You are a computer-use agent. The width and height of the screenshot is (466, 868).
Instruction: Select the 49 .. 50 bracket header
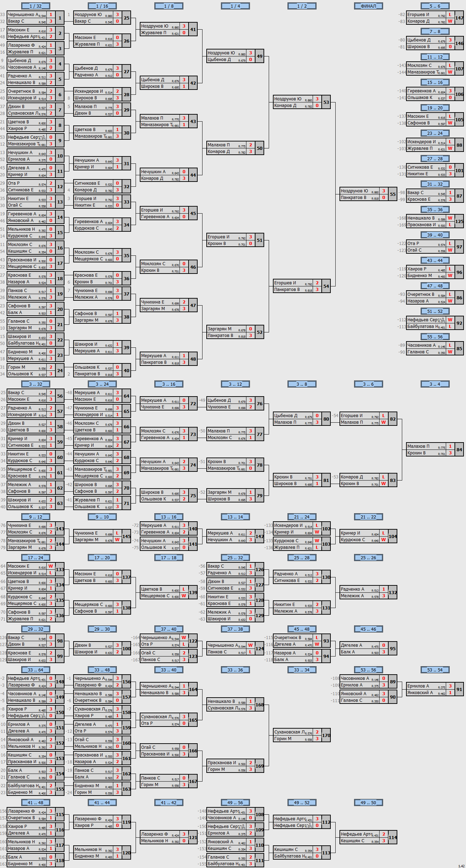(368, 802)
